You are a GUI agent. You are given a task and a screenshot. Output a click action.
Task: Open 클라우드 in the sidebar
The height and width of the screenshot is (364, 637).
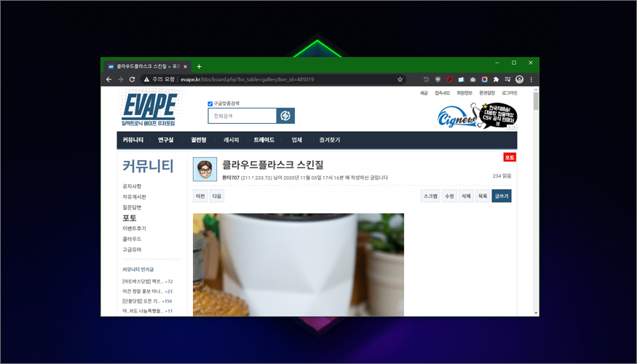tap(132, 240)
